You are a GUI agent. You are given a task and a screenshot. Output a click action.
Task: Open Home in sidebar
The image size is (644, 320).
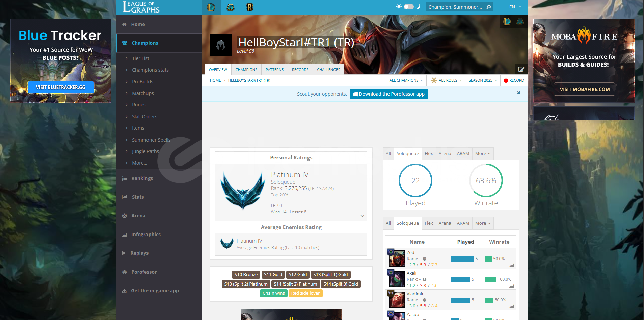pos(159,24)
